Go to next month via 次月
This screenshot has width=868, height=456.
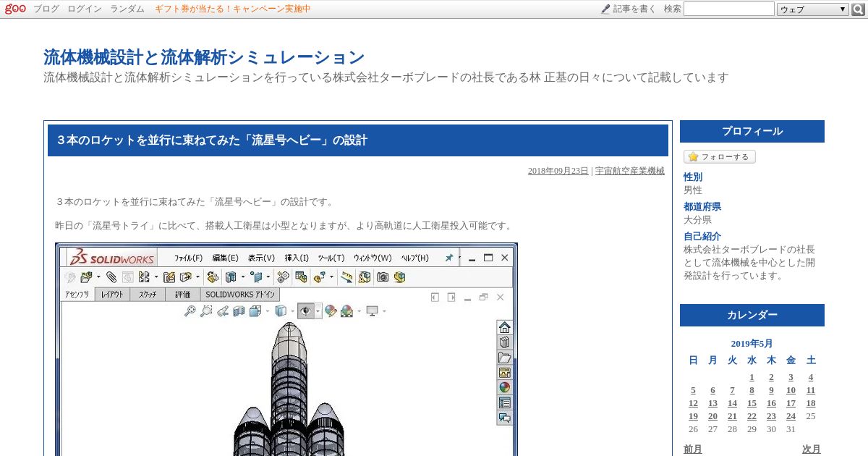812,449
